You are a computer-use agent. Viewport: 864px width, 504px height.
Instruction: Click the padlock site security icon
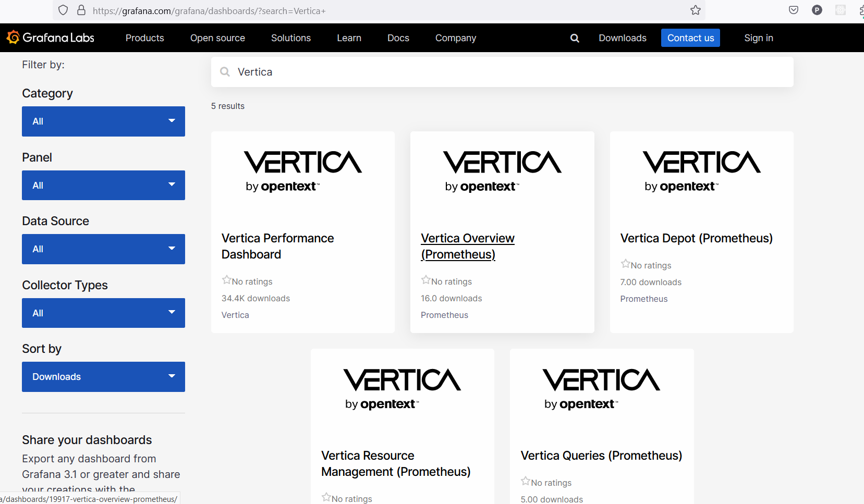pyautogui.click(x=81, y=10)
